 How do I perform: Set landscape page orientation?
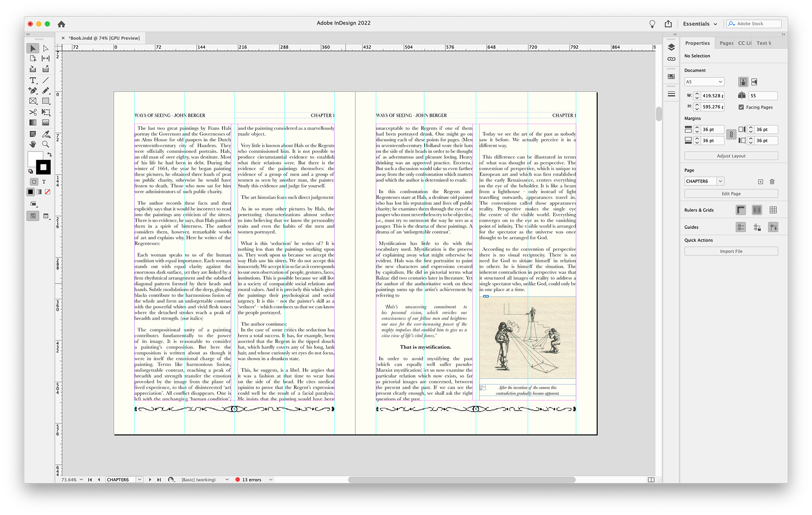[x=754, y=82]
